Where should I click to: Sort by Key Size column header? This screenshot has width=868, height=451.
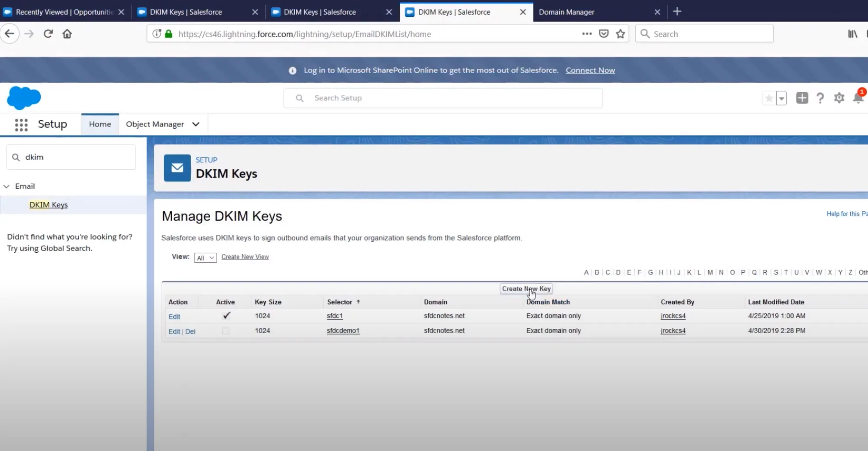pyautogui.click(x=268, y=302)
